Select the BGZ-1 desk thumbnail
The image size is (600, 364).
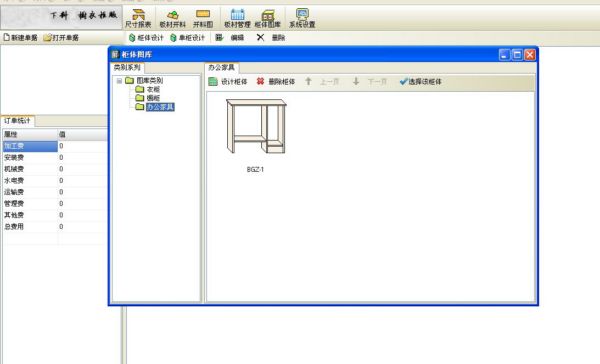(x=256, y=126)
